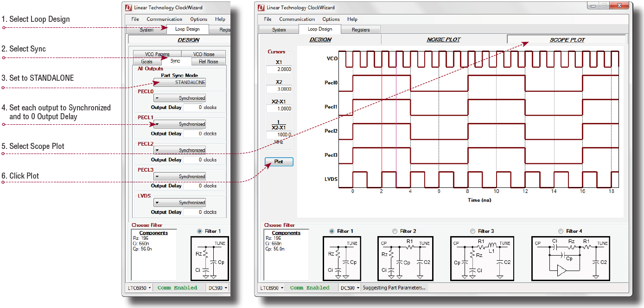Viewport: 644px width, 308px height.
Task: Open the Communication menu in right window
Action: pyautogui.click(x=297, y=19)
